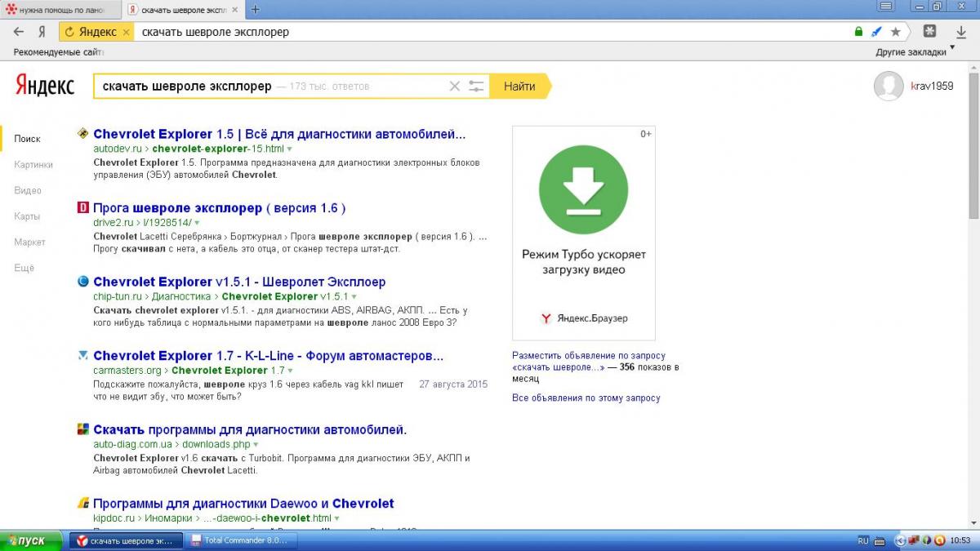Open the krav1959 user avatar
The width and height of the screenshot is (980, 551).
889,86
